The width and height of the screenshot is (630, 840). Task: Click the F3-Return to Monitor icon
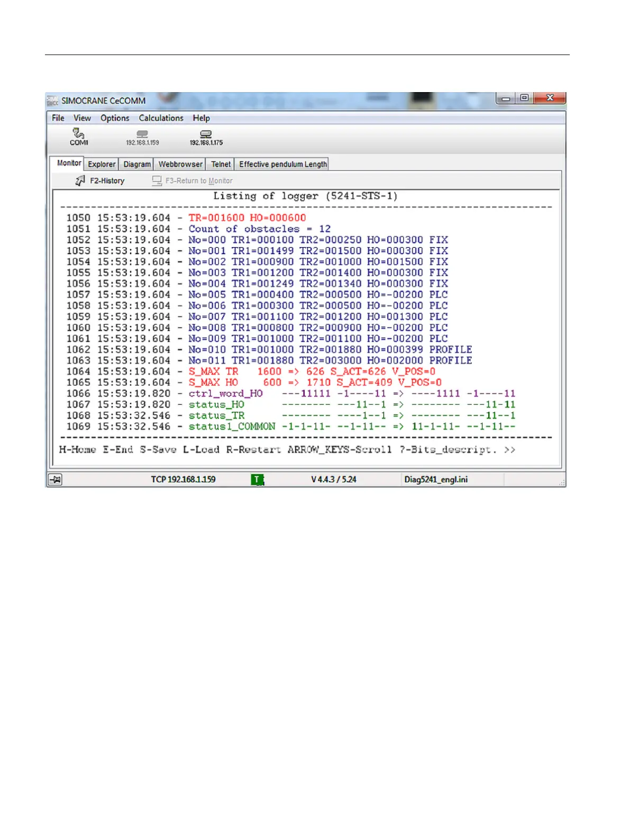click(157, 181)
